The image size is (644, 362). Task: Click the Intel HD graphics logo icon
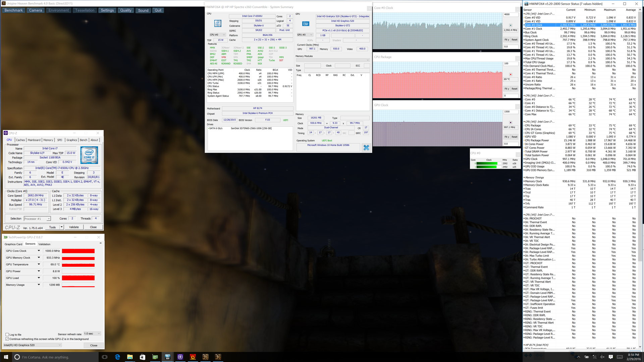(306, 23)
